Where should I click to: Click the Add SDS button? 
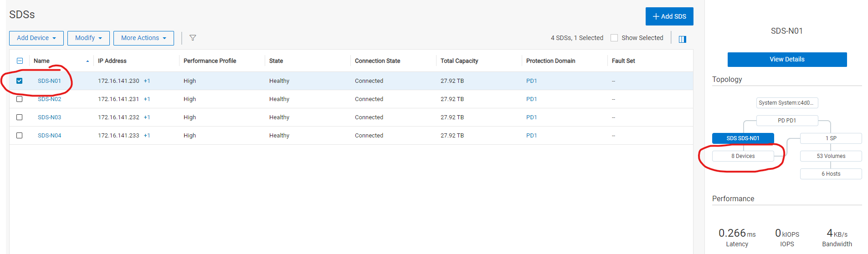pyautogui.click(x=669, y=16)
